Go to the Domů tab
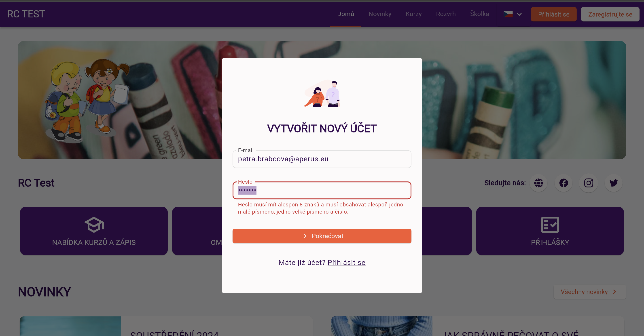This screenshot has height=336, width=644. point(345,14)
